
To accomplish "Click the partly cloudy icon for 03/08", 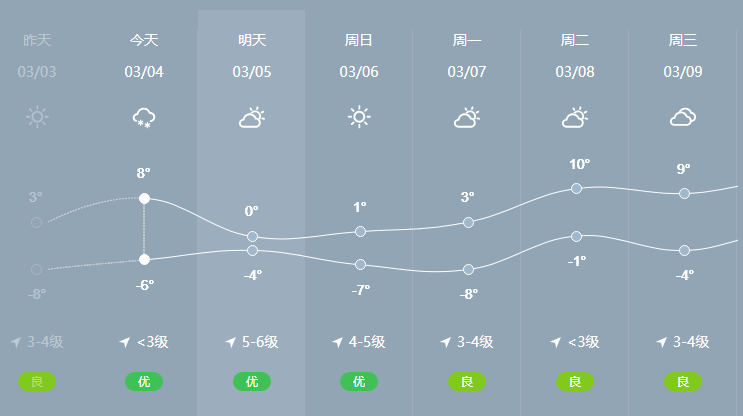I will pos(575,118).
